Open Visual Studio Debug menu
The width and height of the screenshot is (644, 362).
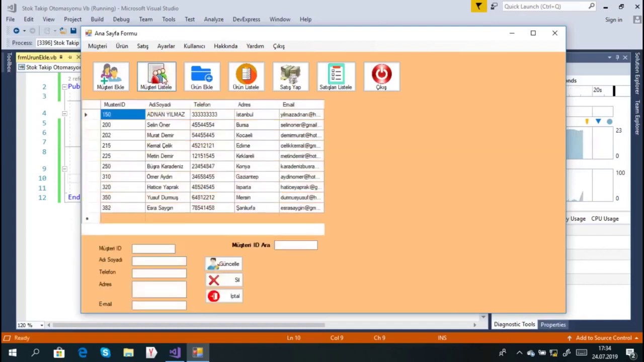[x=121, y=19]
